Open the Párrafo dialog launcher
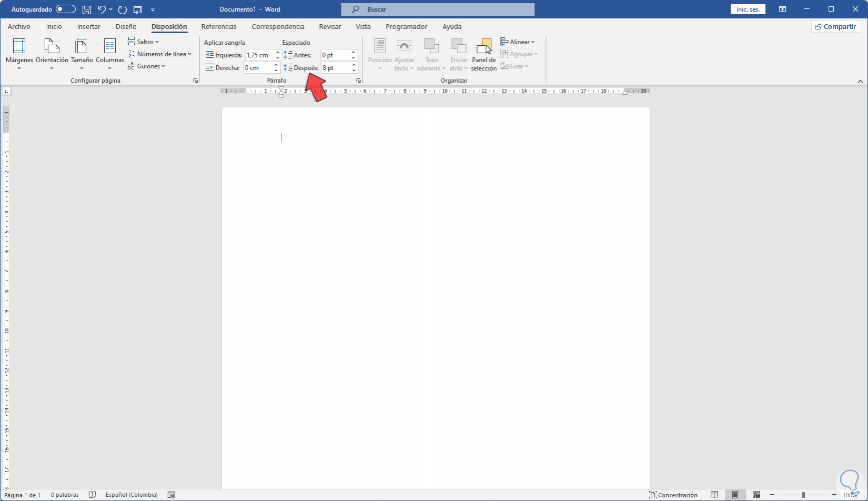Screen dimensions: 868x501 coord(358,81)
